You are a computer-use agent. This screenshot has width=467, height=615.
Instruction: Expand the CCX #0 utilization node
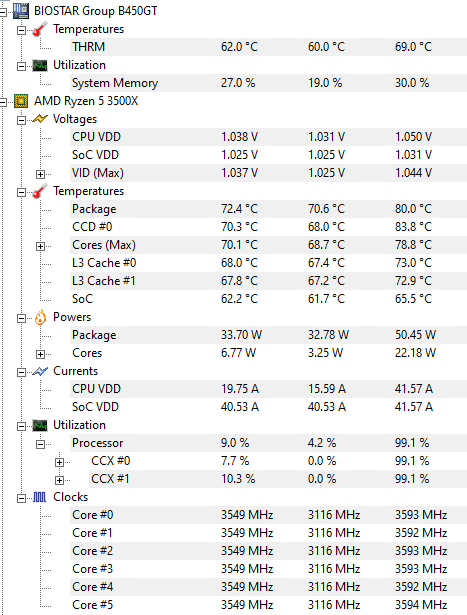tap(59, 462)
